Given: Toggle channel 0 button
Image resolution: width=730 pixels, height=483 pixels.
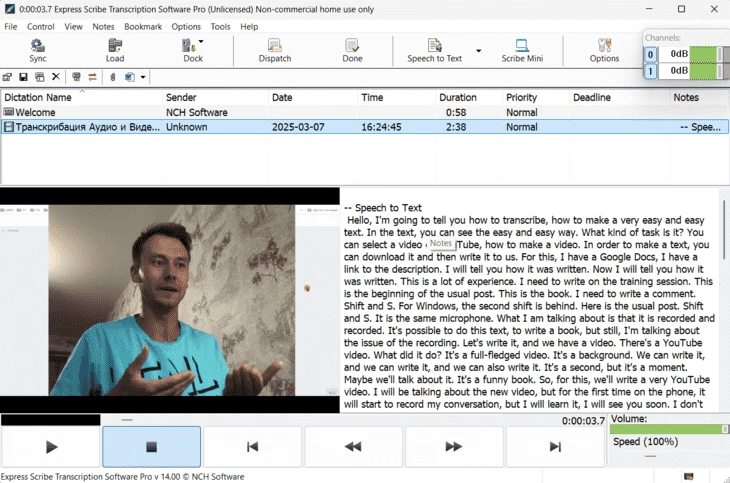Looking at the screenshot, I should tap(650, 54).
